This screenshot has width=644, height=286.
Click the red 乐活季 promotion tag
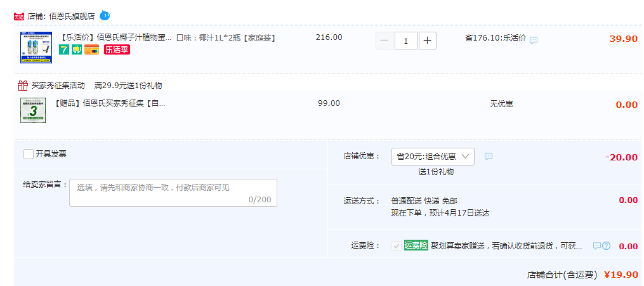tap(117, 49)
